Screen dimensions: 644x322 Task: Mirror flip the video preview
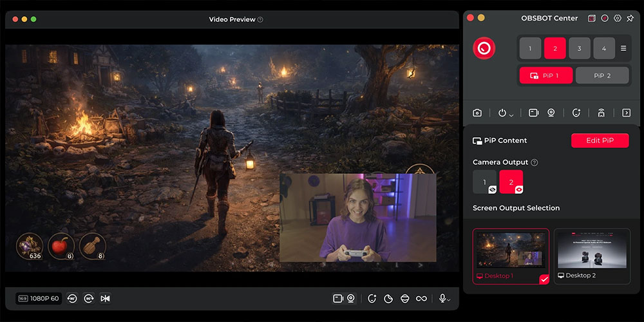pos(105,299)
